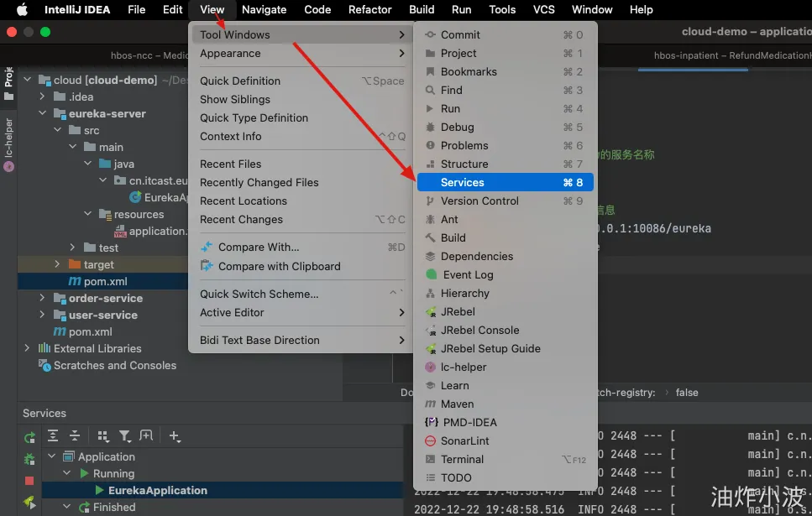This screenshot has width=812, height=516.
Task: Open Learn tool window entry
Action: click(505, 386)
